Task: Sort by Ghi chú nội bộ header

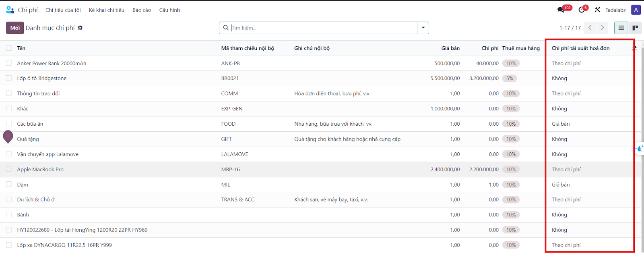Action: [x=312, y=48]
